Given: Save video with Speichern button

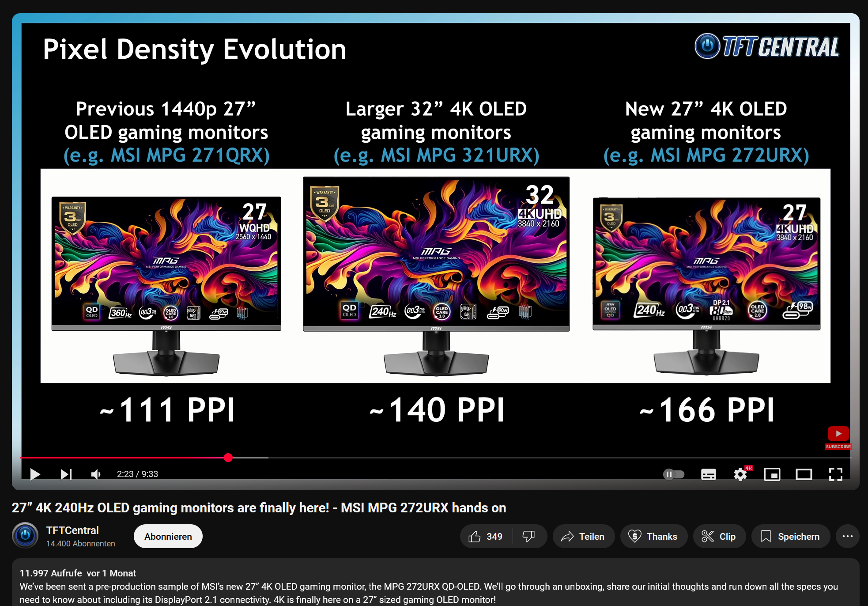Looking at the screenshot, I should click(x=790, y=536).
